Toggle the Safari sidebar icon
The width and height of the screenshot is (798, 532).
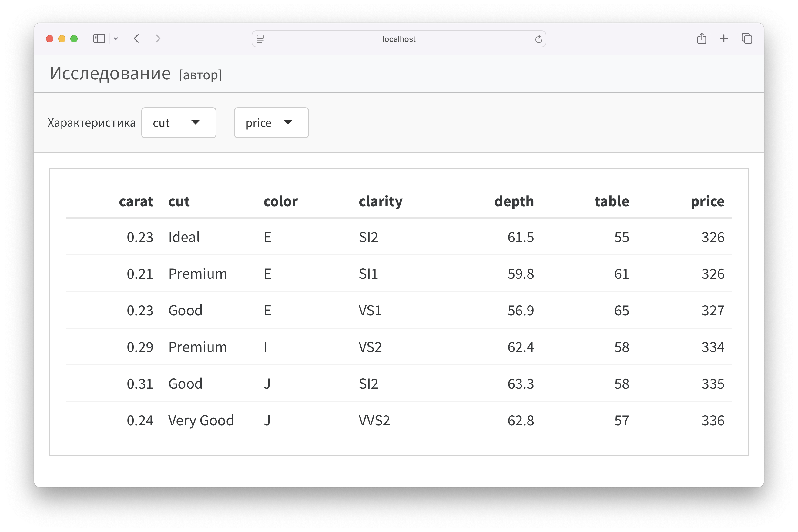pyautogui.click(x=99, y=39)
